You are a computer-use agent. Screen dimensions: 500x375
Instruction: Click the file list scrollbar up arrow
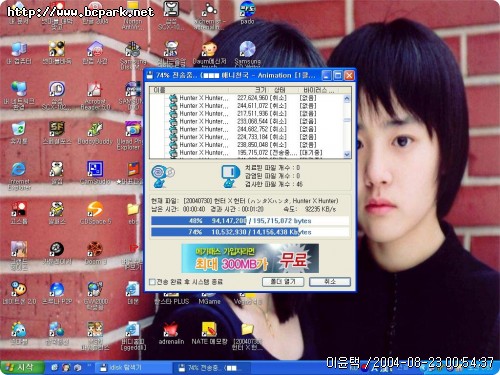pyautogui.click(x=347, y=99)
